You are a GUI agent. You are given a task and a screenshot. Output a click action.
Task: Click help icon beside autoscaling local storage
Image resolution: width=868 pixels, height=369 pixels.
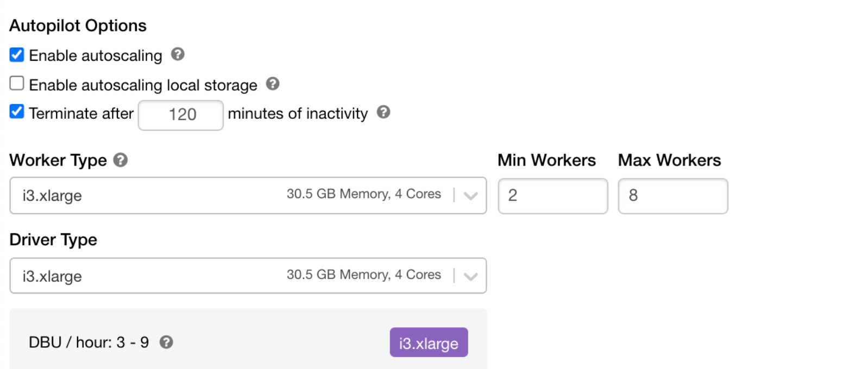[x=273, y=84]
